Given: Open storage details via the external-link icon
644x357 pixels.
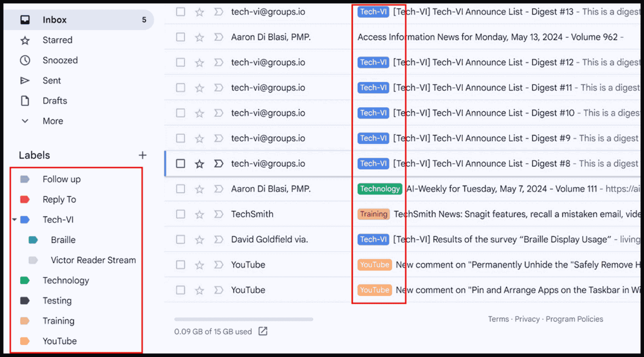Looking at the screenshot, I should tap(263, 331).
